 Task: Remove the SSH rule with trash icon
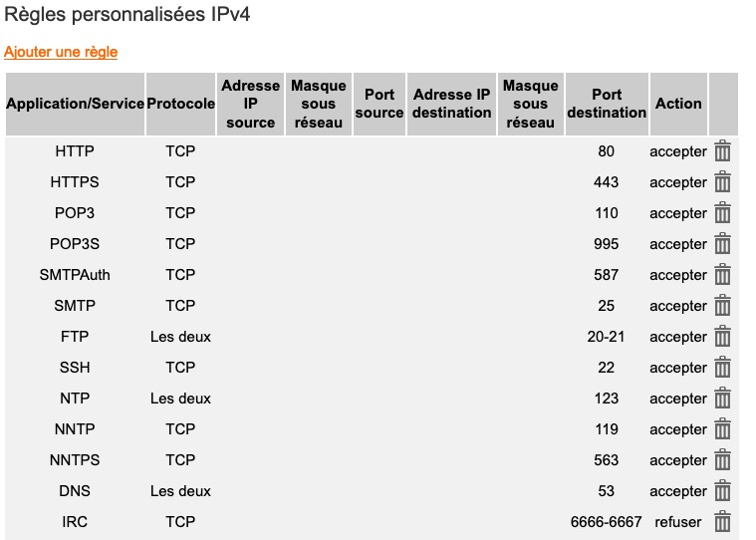[722, 367]
